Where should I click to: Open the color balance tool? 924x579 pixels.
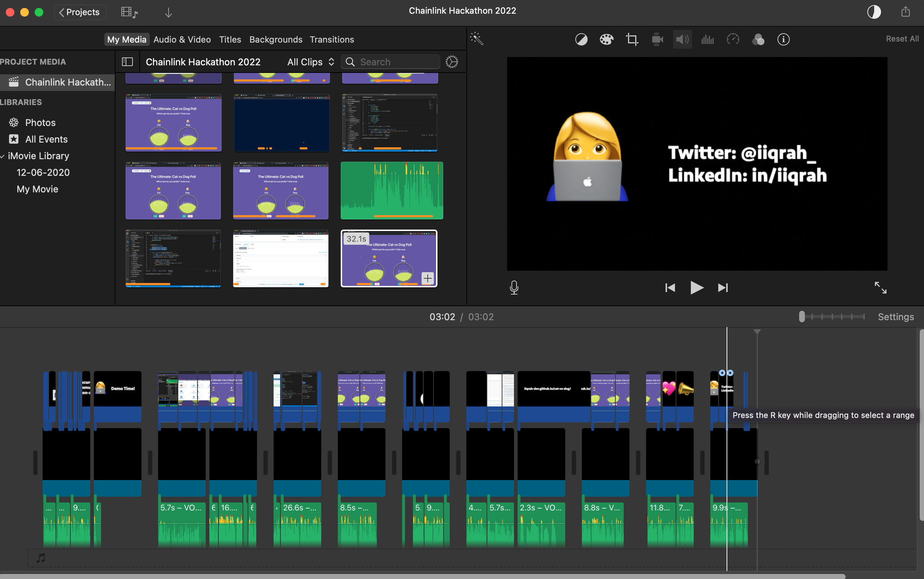coord(581,39)
